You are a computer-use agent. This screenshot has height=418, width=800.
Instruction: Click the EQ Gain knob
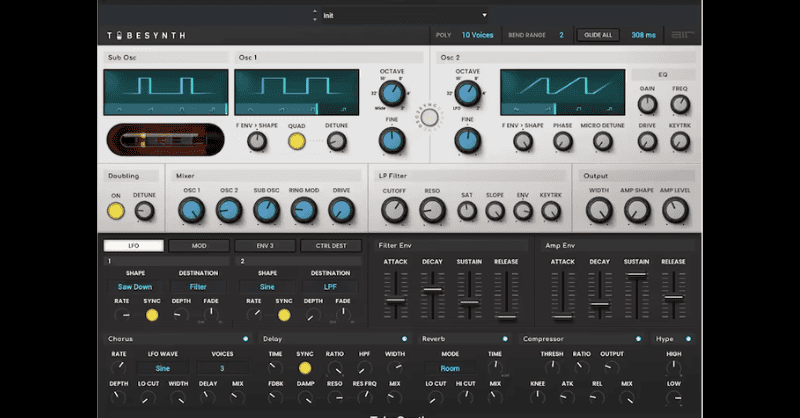(x=647, y=105)
